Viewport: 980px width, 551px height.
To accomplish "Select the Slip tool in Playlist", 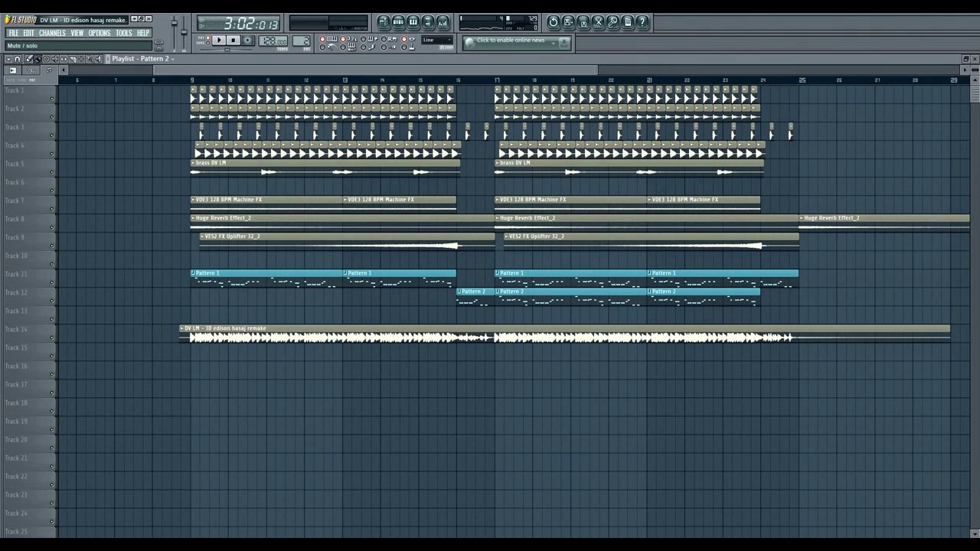I will pos(63,59).
